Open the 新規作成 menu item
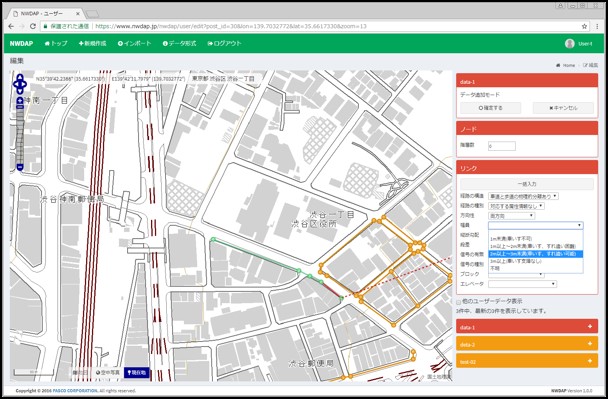The width and height of the screenshot is (608, 399). click(92, 43)
